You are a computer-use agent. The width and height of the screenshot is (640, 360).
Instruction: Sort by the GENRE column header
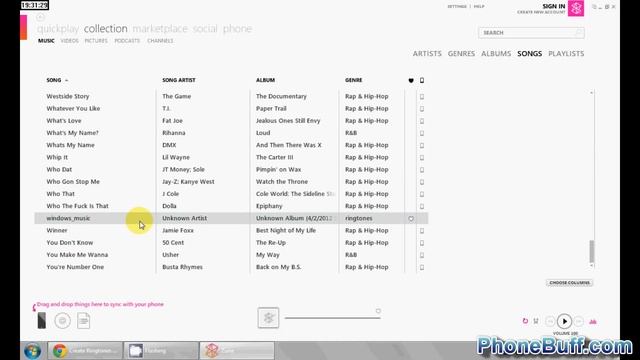pos(353,80)
